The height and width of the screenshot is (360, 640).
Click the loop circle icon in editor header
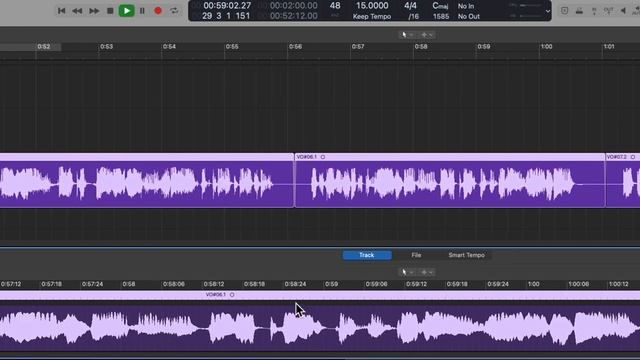click(x=232, y=295)
